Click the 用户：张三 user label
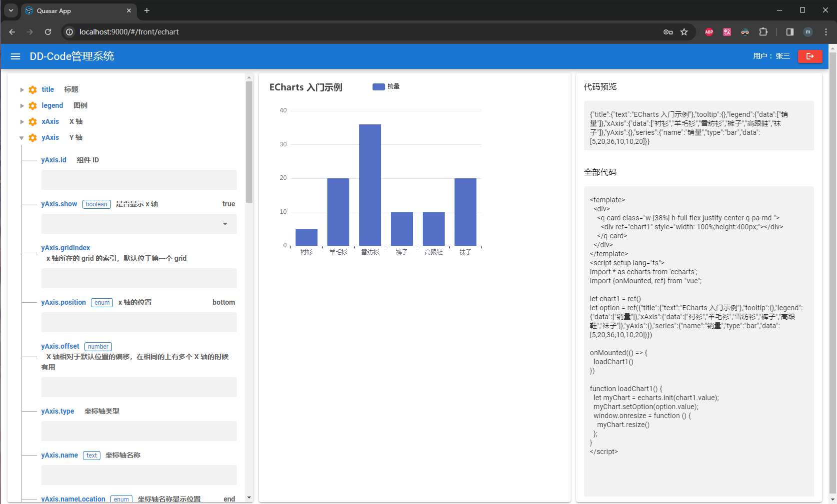The width and height of the screenshot is (837, 504). click(772, 56)
